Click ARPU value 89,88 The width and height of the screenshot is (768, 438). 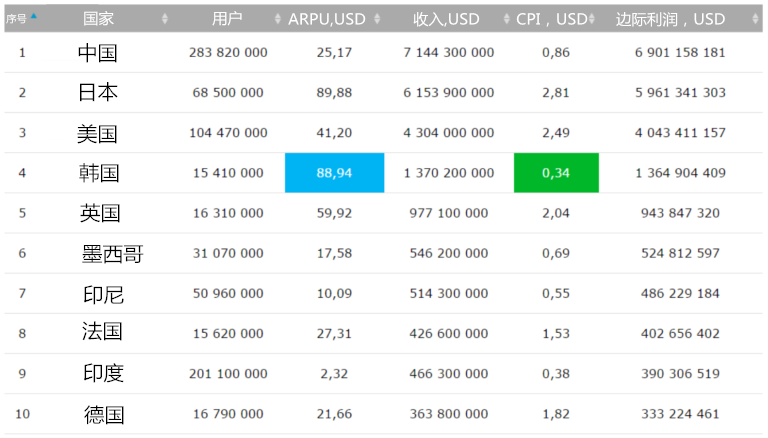(x=334, y=93)
